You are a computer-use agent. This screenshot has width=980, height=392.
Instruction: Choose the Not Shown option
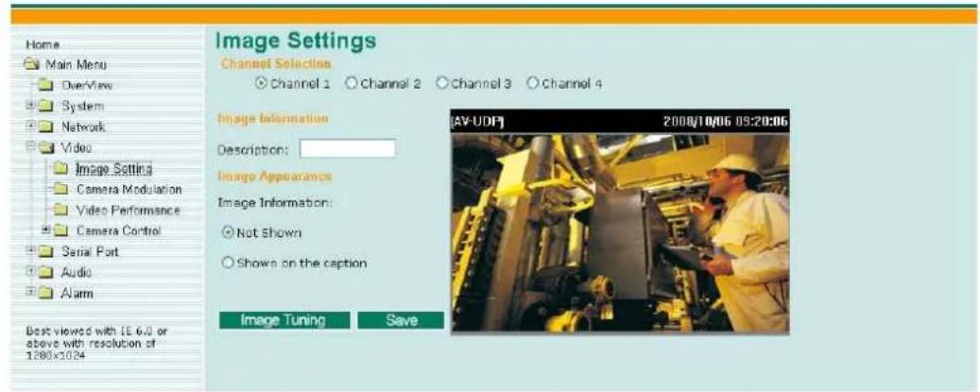228,232
